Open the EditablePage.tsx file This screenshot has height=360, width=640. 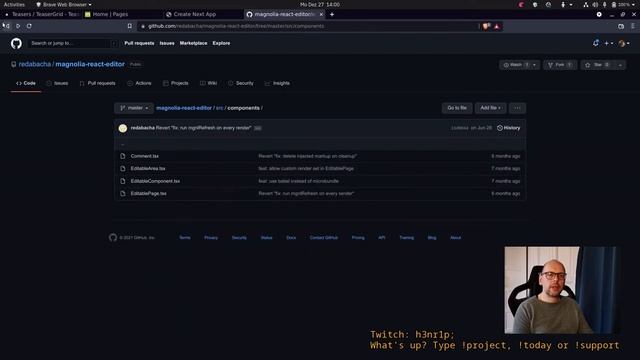click(x=149, y=193)
